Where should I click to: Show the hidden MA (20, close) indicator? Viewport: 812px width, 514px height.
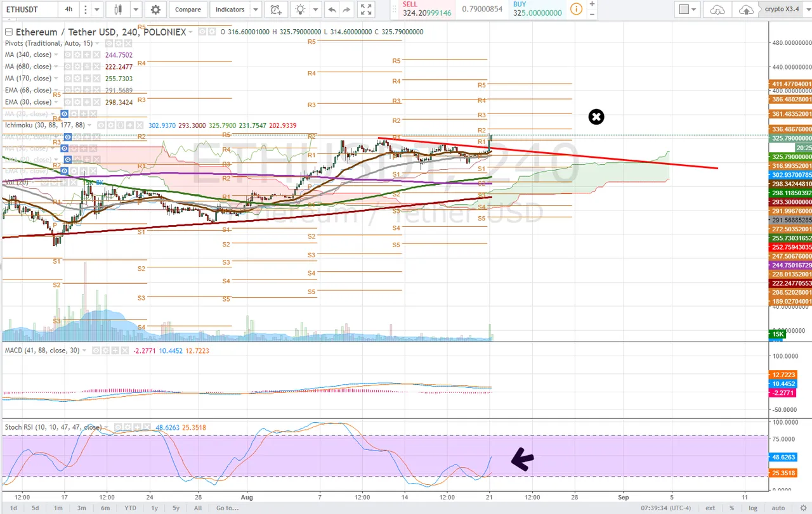(x=65, y=114)
